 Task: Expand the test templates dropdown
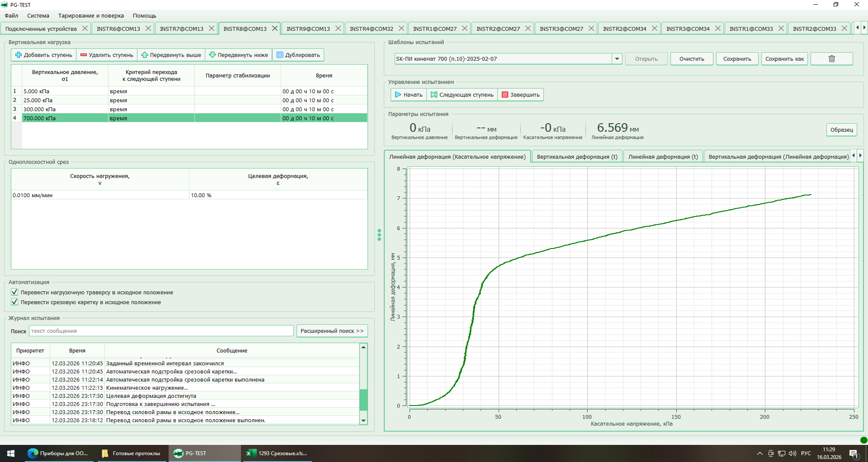pos(617,59)
